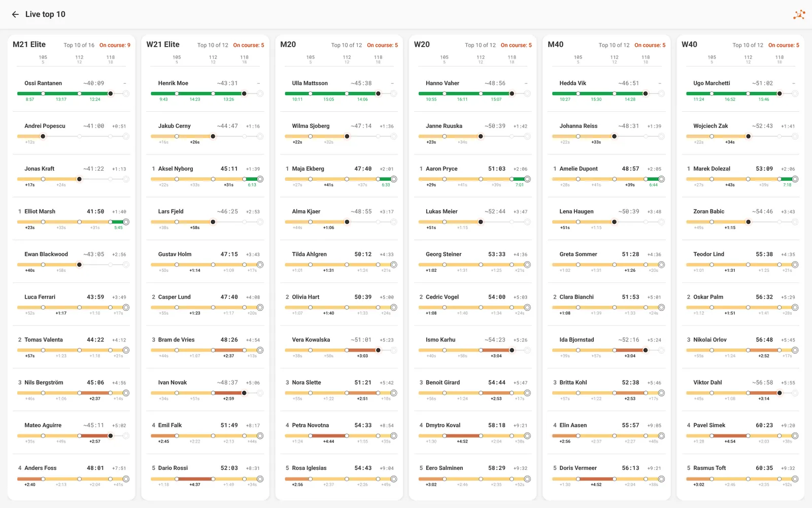
Task: Choose Maja Ekberg's row name
Action: pyautogui.click(x=308, y=169)
